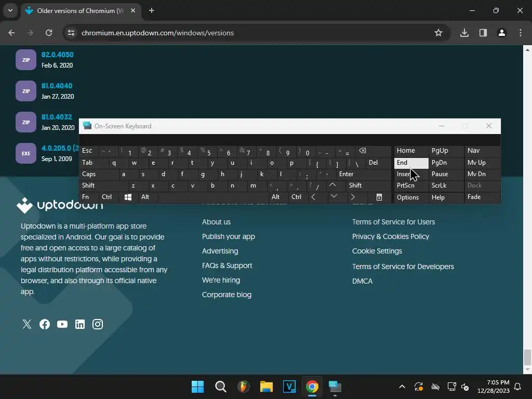
Task: Open Uptodown X (Twitter) social icon
Action: pyautogui.click(x=27, y=324)
